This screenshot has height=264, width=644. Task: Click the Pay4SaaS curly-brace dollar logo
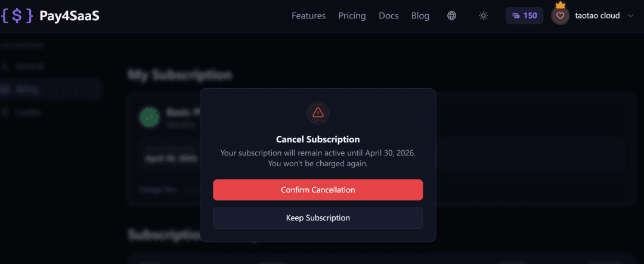tap(17, 15)
